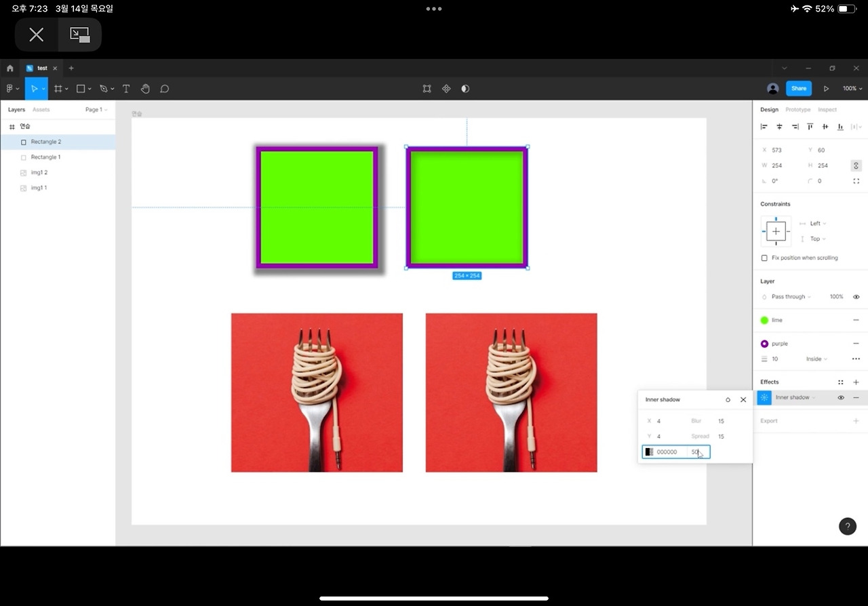Click the Edit object icon in toolbar
This screenshot has width=868, height=606.
pyautogui.click(x=427, y=89)
